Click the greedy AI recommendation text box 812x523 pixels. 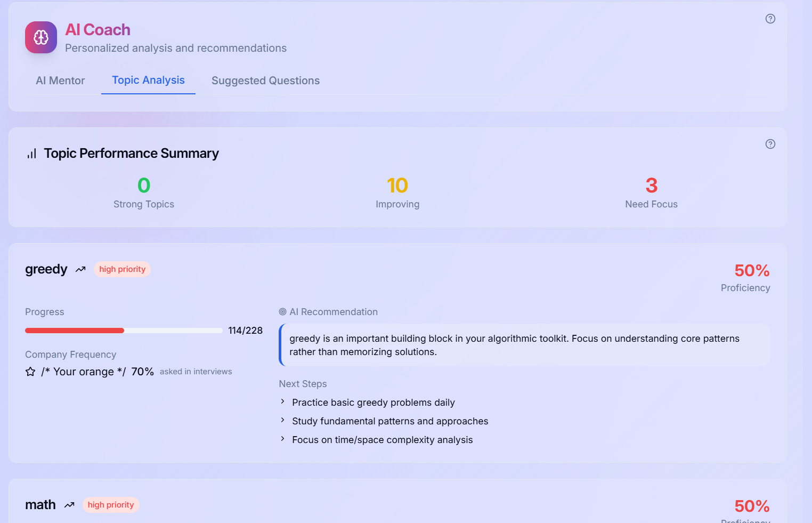tap(525, 345)
